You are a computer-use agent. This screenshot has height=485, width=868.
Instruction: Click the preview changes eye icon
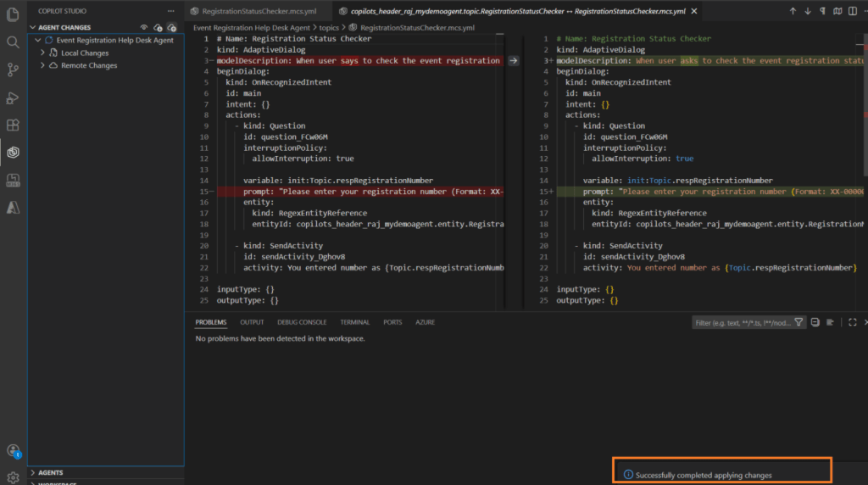144,28
